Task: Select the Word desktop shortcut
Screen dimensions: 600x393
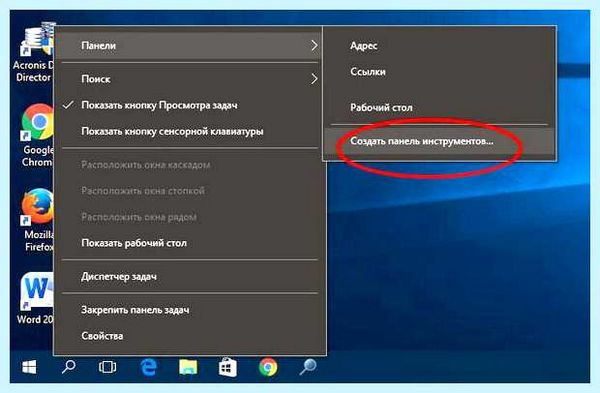Action: point(36,299)
